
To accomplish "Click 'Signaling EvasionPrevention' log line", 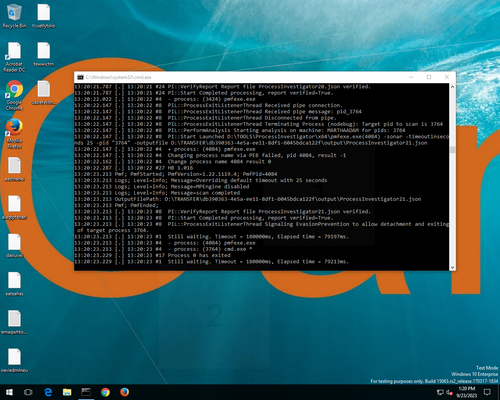I will [x=262, y=227].
